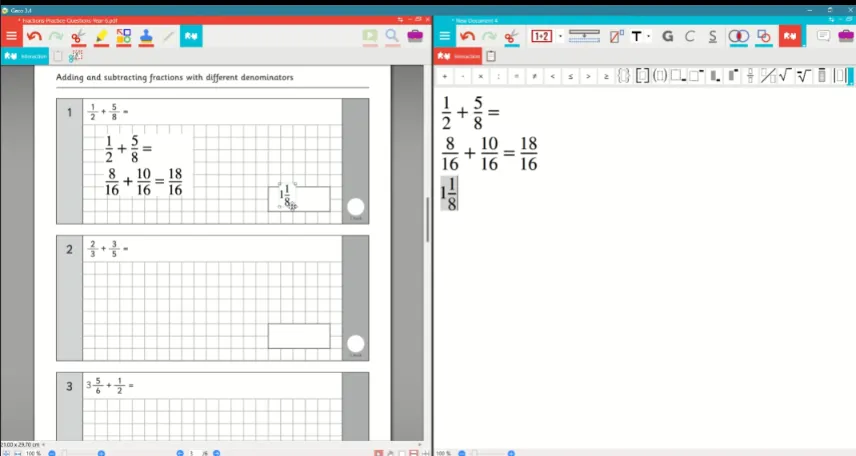Toggle the check circle for question 2
Viewport: 856px width, 456px height.
coord(355,344)
